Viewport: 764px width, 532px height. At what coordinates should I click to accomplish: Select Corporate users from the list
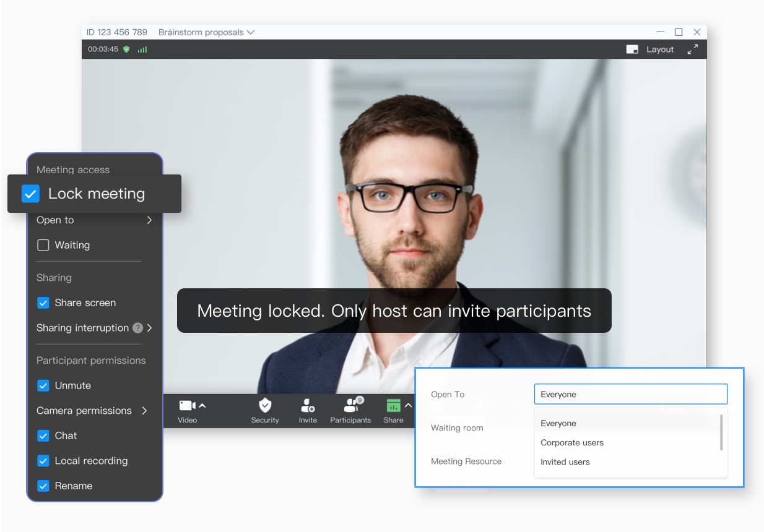pos(572,443)
